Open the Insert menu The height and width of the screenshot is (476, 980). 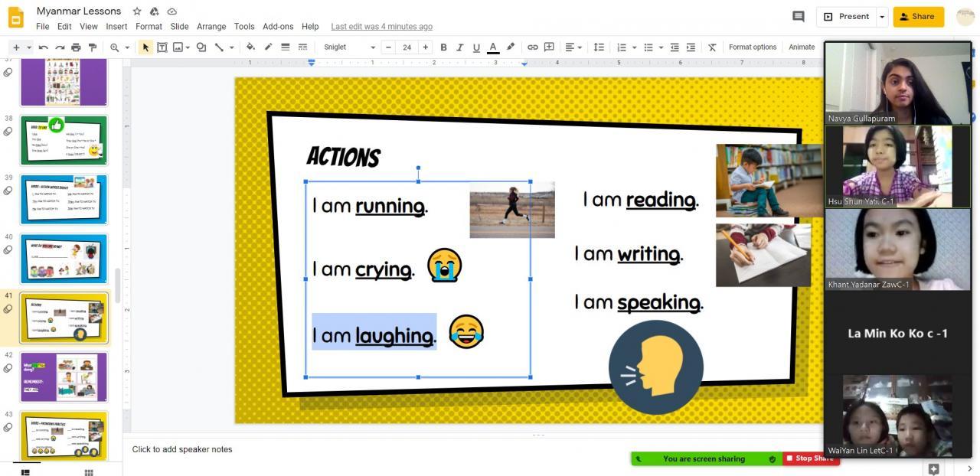116,26
